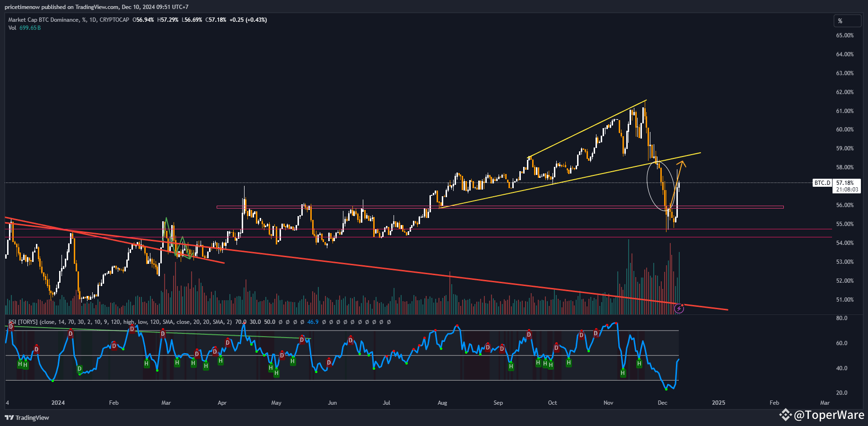Click the 'Market Cap BTC Dominance' legend title

point(44,20)
